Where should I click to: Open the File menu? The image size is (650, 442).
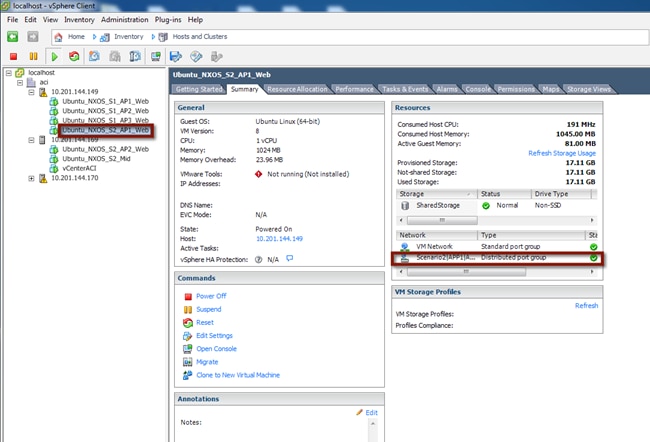click(x=12, y=19)
